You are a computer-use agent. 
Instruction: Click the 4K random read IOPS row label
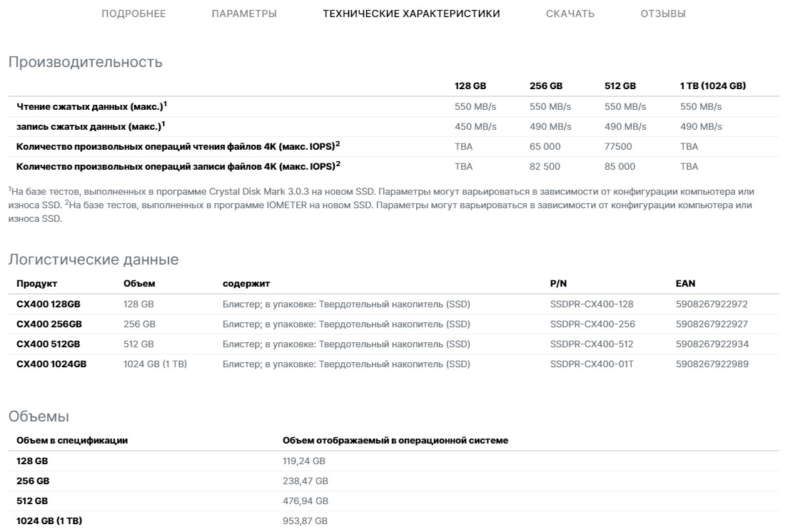click(178, 146)
